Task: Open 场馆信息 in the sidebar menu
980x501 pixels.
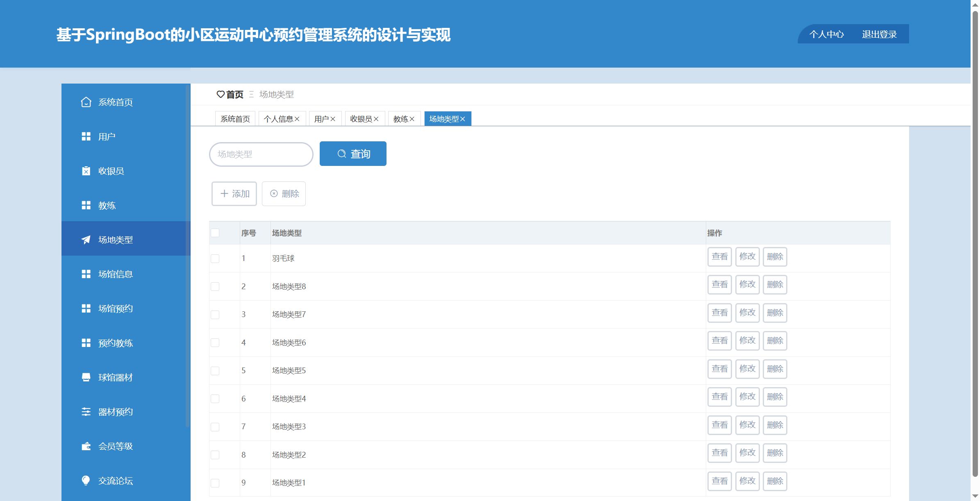Action: click(126, 274)
